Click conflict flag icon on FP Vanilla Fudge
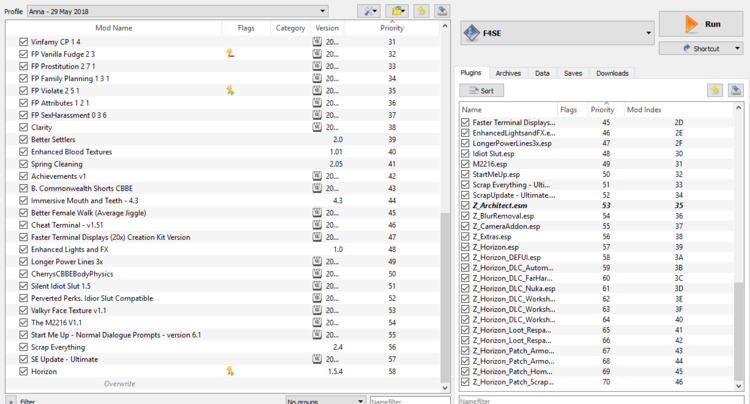The width and height of the screenshot is (750, 404). point(230,54)
